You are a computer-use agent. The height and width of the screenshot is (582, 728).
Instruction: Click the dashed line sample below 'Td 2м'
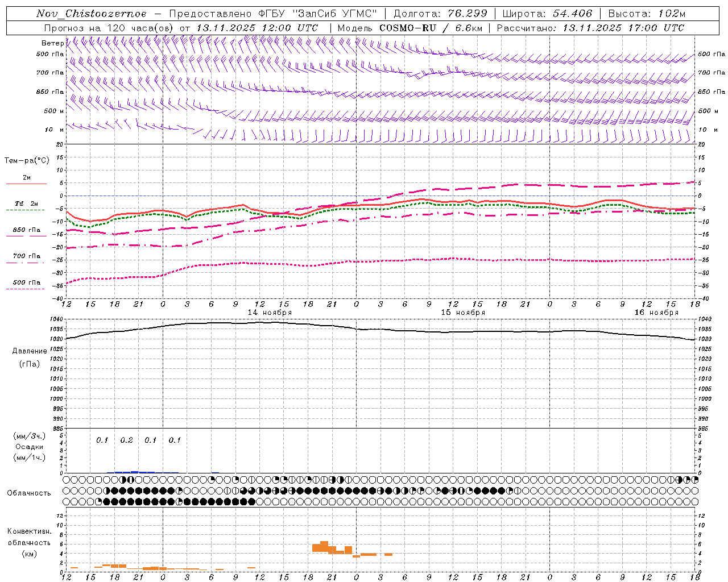[x=25, y=210]
